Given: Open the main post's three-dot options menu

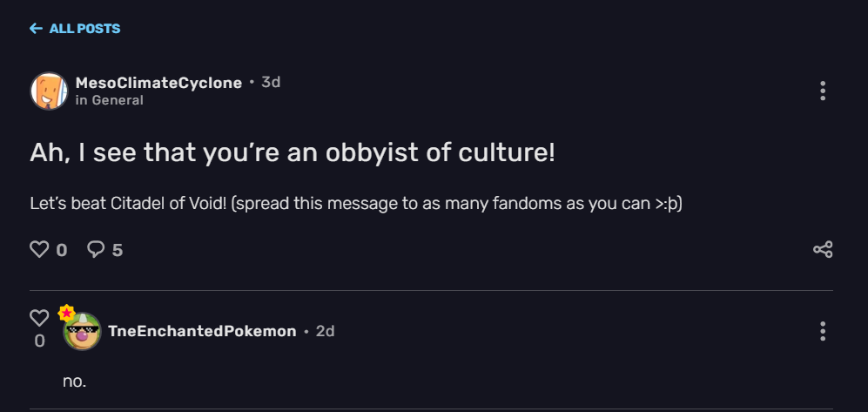Looking at the screenshot, I should pos(823,91).
